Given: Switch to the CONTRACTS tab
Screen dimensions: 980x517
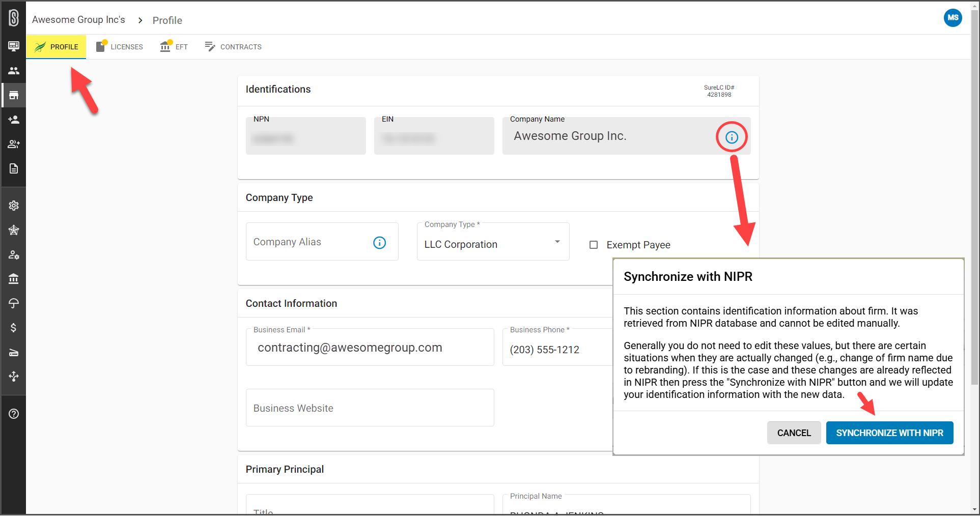Looking at the screenshot, I should [x=233, y=47].
